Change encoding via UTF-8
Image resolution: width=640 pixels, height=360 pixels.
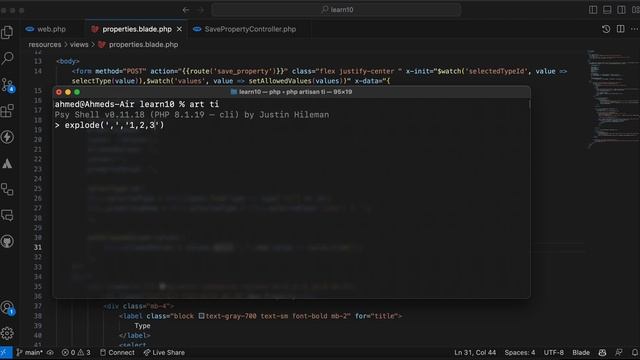tap(553, 353)
